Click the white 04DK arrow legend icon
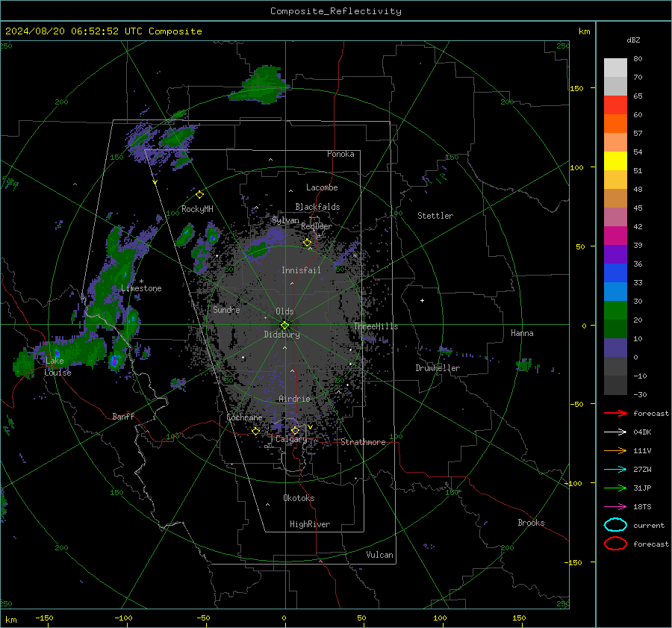 click(x=615, y=432)
